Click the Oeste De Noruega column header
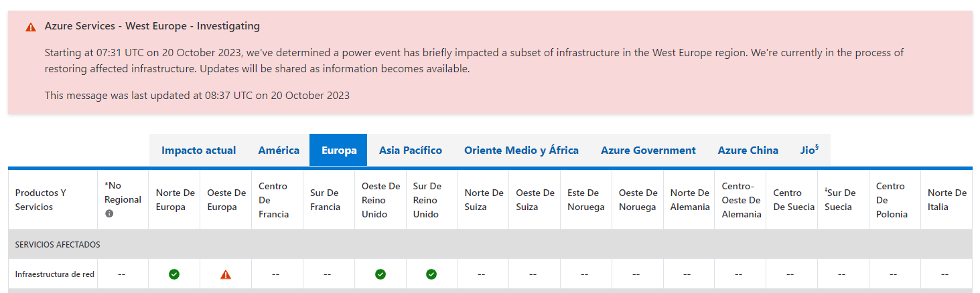The width and height of the screenshot is (980, 293). coord(638,200)
